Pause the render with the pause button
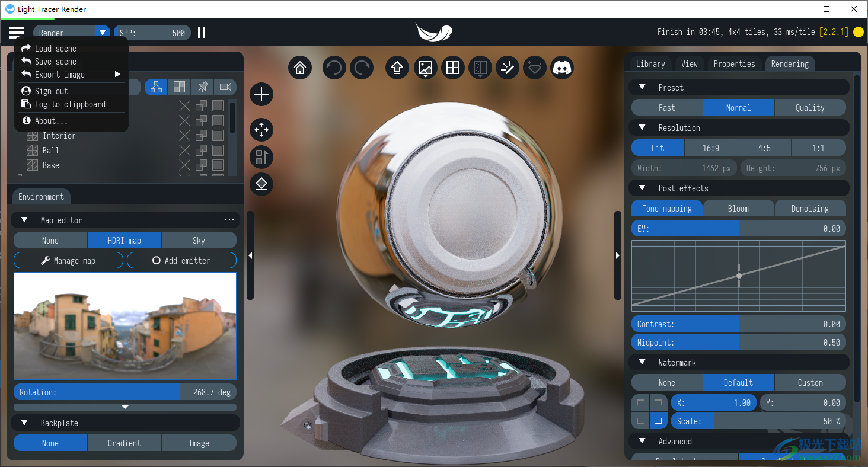Image resolution: width=868 pixels, height=467 pixels. coord(201,33)
